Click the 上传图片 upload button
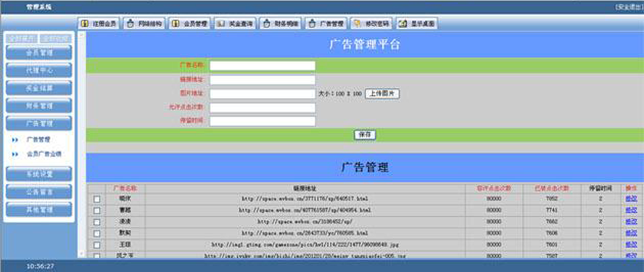Viewport: 644px width, 272px height. (x=382, y=94)
